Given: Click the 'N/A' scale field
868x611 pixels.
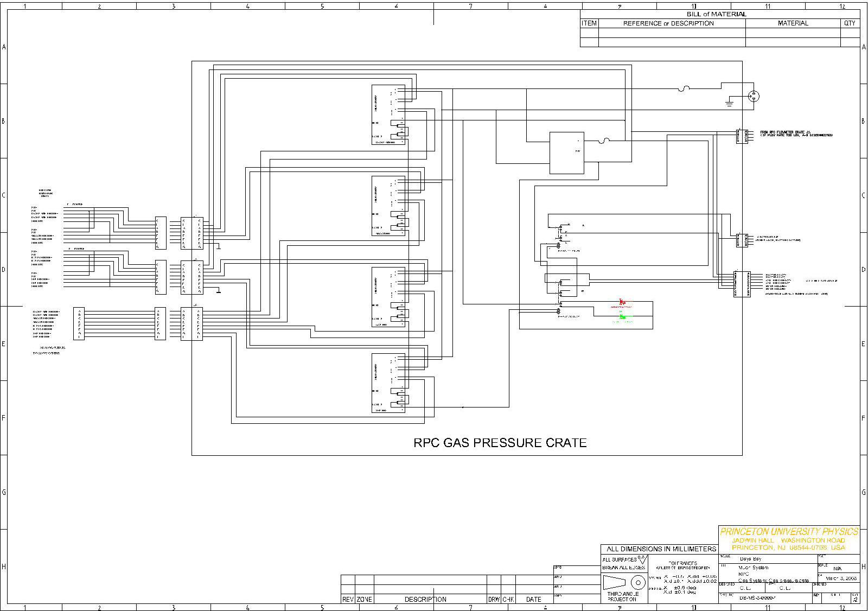Looking at the screenshot, I should tap(838, 569).
